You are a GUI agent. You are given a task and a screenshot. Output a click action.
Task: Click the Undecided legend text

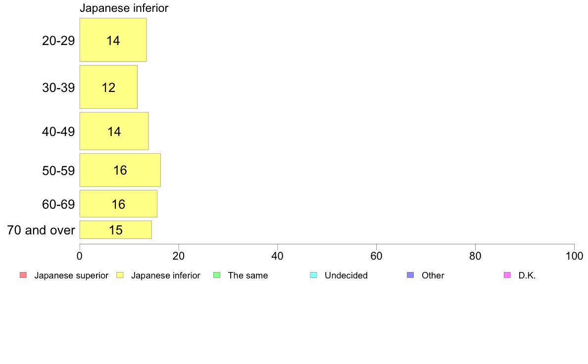pos(346,275)
